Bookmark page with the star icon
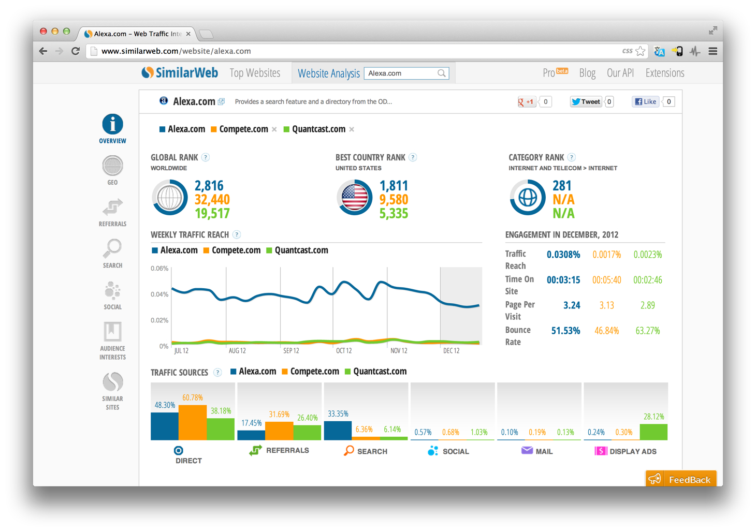The image size is (756, 532). click(x=641, y=51)
